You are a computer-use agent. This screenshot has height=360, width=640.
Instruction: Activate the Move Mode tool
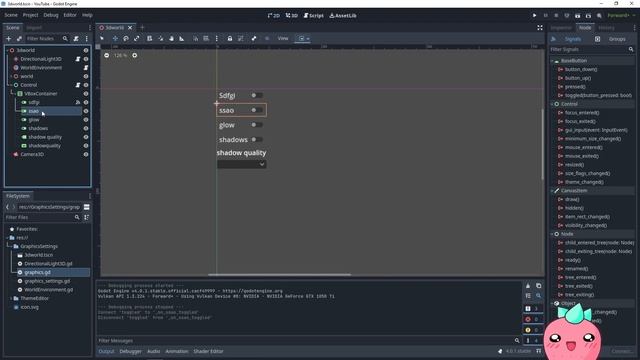(115, 38)
